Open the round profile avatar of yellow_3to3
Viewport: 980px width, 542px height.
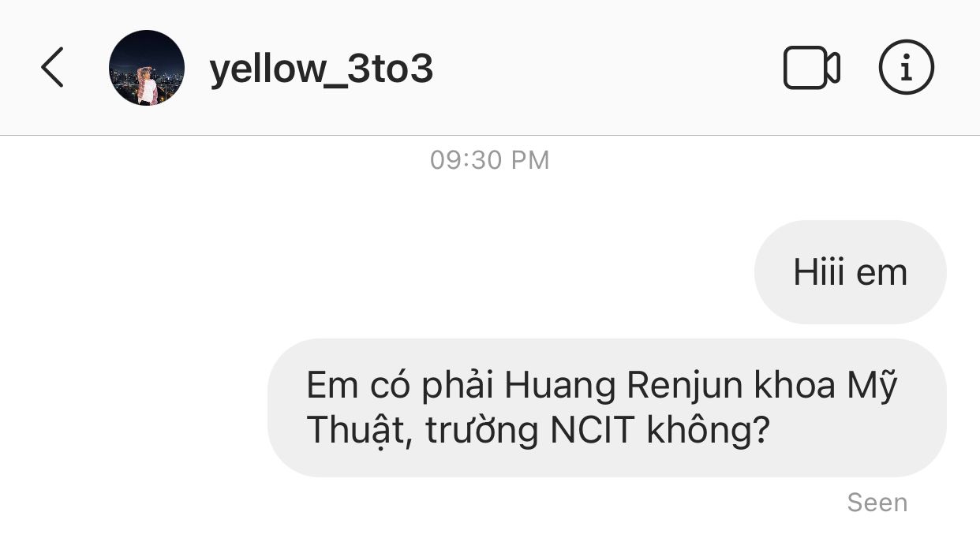click(x=147, y=68)
